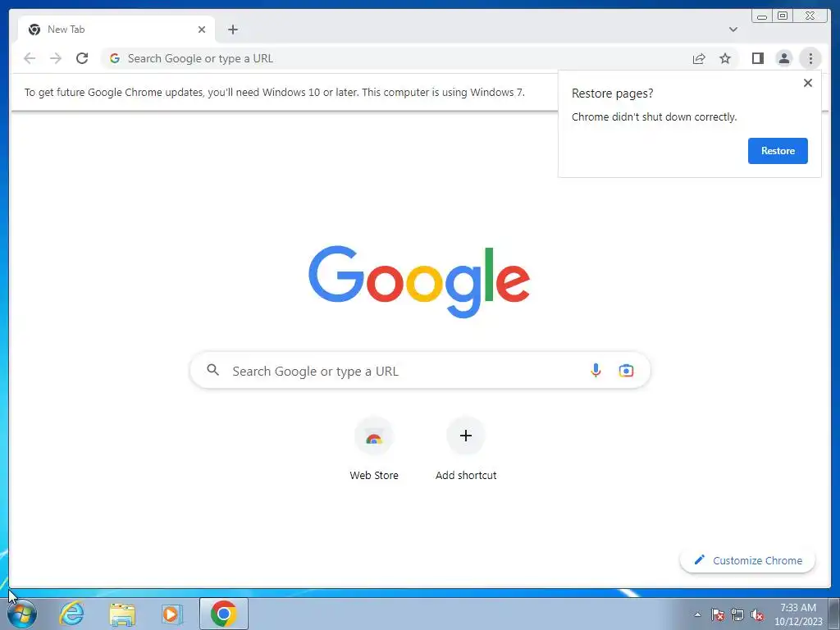Click the Google icon in address bar
This screenshot has width=840, height=630.
115,58
